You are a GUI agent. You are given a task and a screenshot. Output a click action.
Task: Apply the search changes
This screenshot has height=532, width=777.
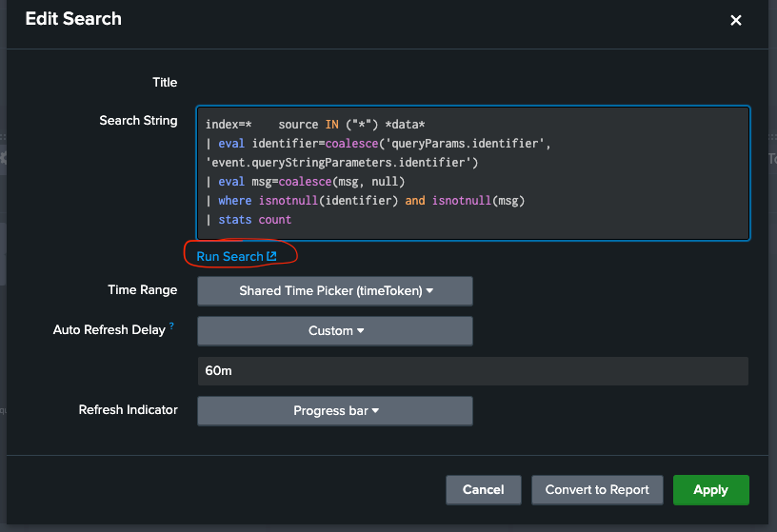(710, 489)
